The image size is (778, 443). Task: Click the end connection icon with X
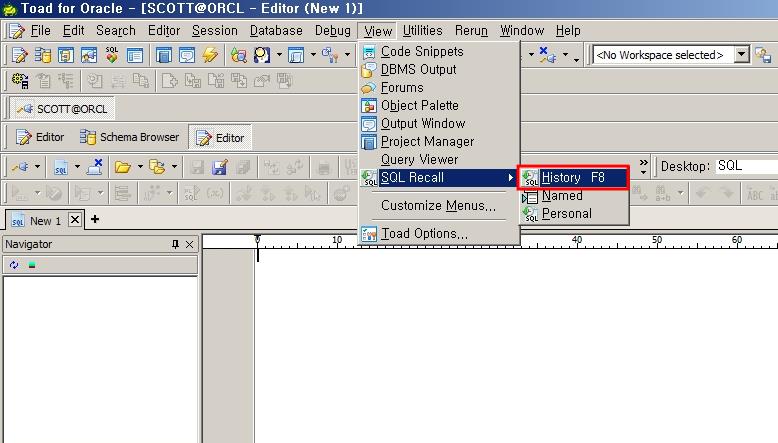coord(95,167)
